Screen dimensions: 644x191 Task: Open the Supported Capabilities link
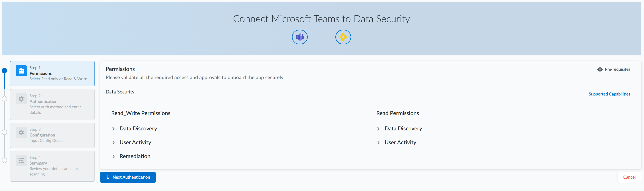[609, 94]
